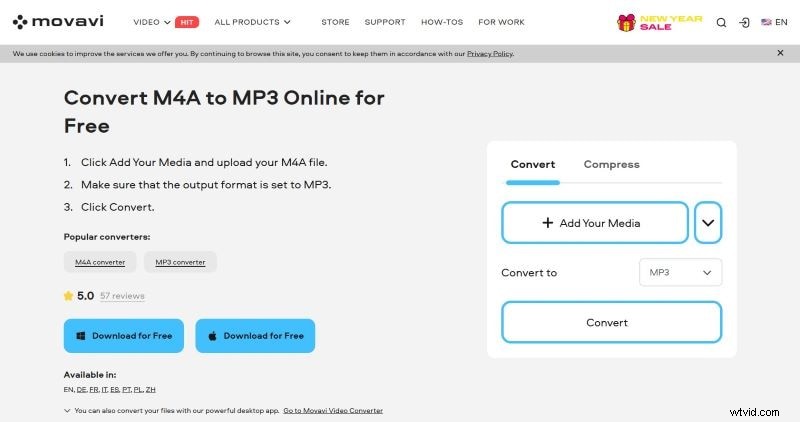800x422 pixels.
Task: Click the Available in label
Action: [90, 375]
